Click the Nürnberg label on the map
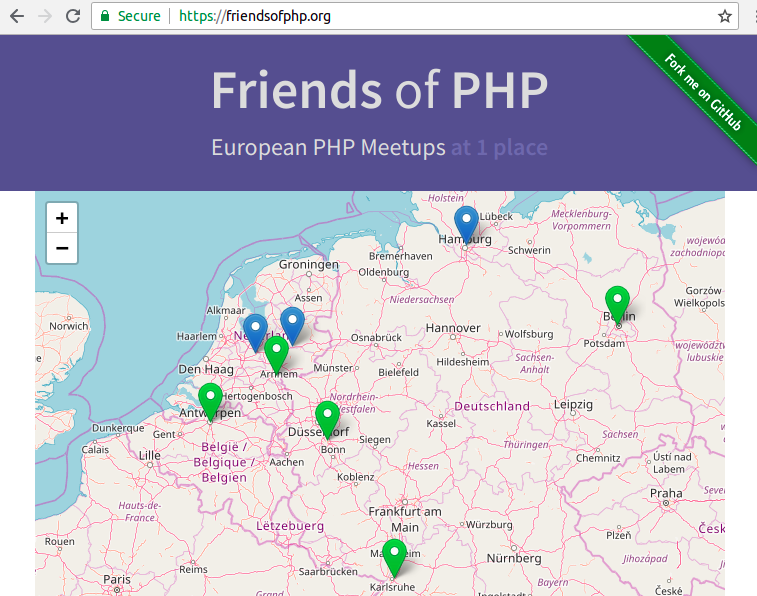757x596 pixels. [514, 558]
